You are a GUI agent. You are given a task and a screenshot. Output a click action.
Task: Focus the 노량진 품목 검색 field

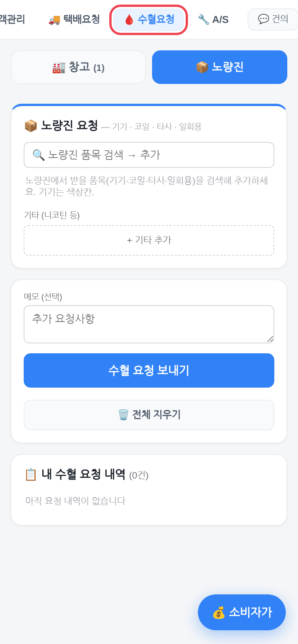(x=149, y=155)
